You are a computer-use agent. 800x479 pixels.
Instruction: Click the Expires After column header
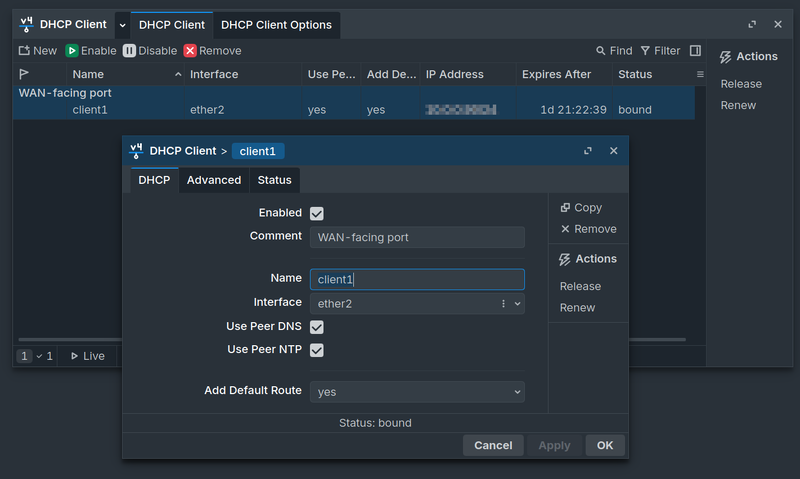point(564,74)
